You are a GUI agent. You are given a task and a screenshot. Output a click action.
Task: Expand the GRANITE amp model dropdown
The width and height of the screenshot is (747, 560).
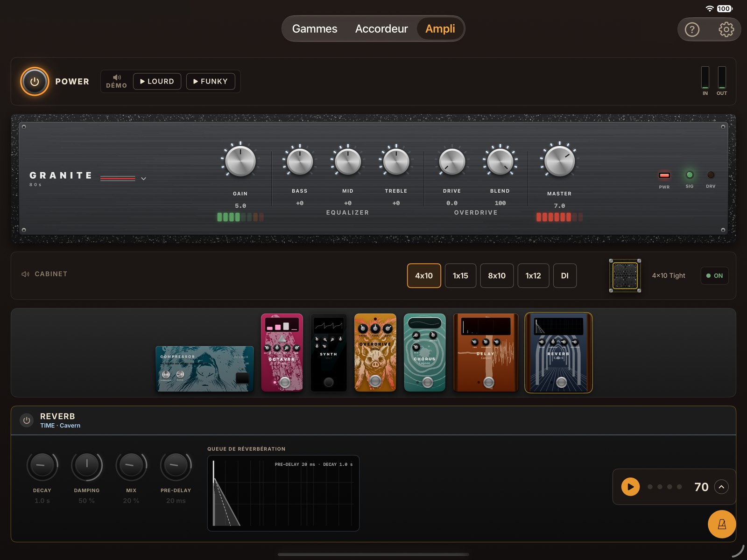pos(143,178)
